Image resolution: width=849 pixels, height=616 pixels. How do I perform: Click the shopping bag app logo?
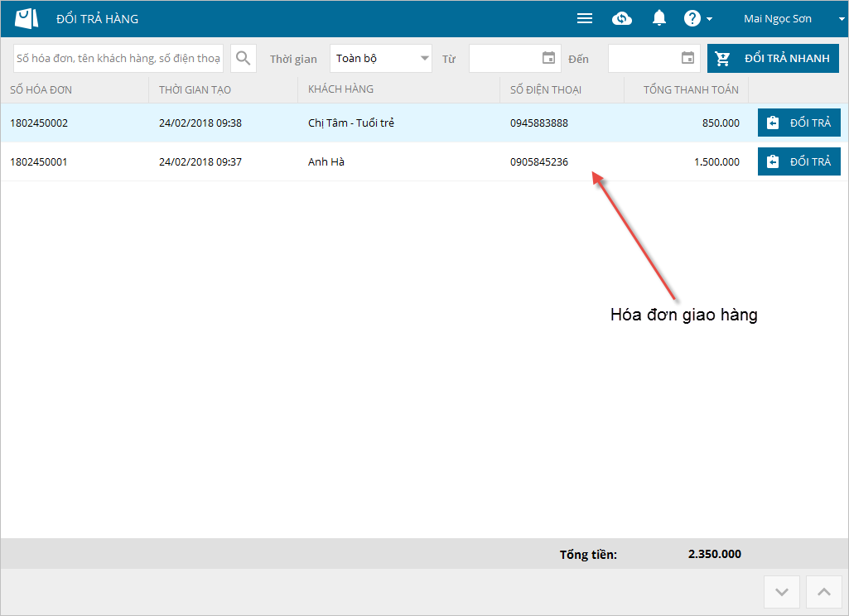pyautogui.click(x=27, y=18)
